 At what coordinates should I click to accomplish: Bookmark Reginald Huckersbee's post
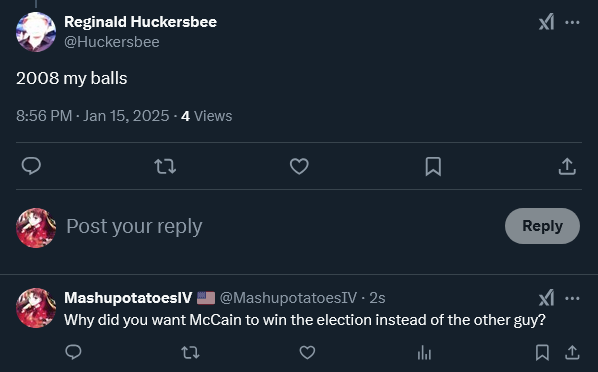pyautogui.click(x=433, y=166)
